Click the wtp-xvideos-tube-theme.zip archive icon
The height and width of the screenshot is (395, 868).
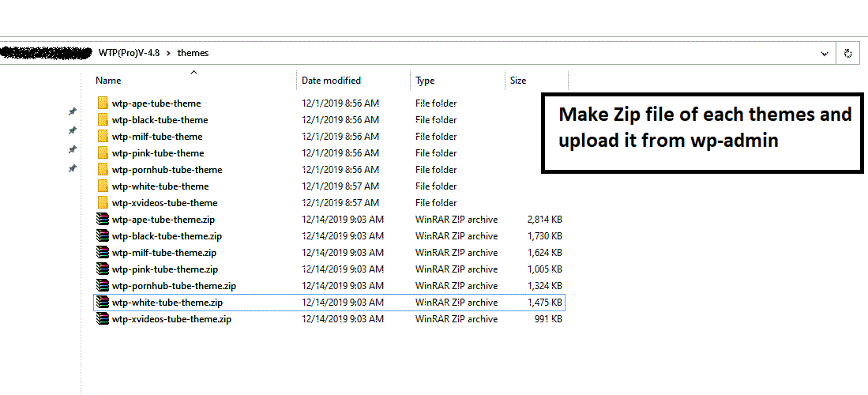pyautogui.click(x=103, y=319)
